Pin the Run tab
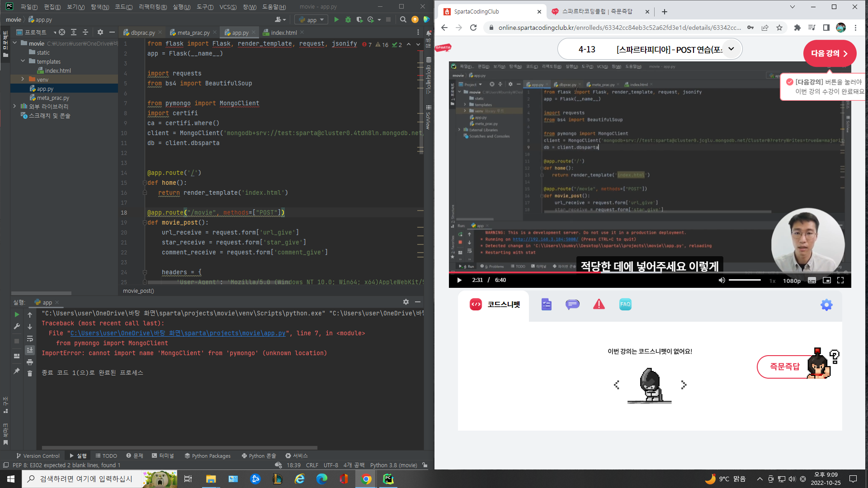 tap(17, 371)
